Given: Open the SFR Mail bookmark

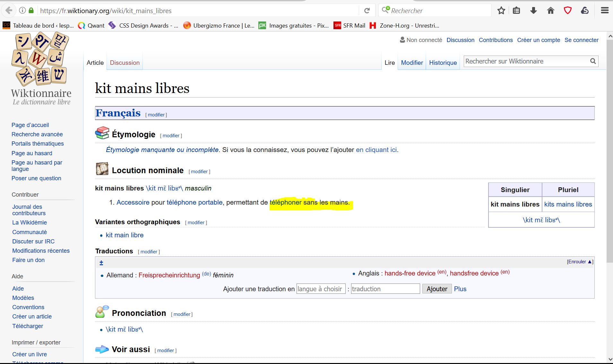Looking at the screenshot, I should [x=350, y=26].
